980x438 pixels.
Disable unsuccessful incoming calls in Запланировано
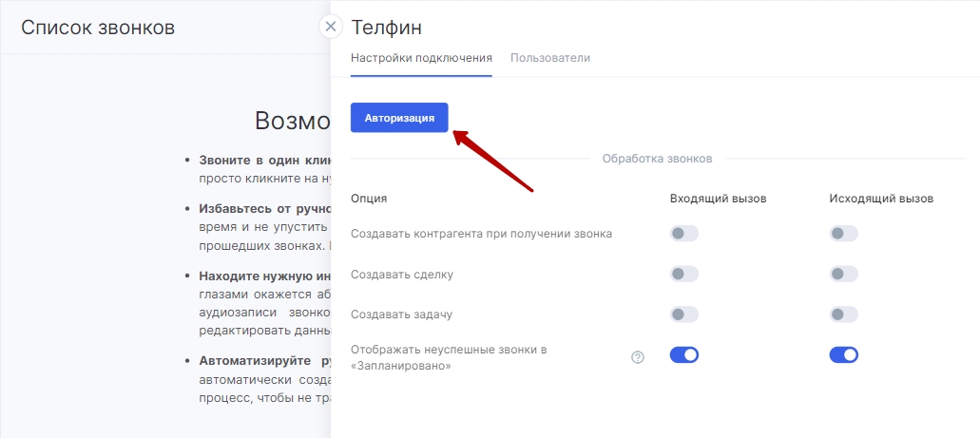683,355
